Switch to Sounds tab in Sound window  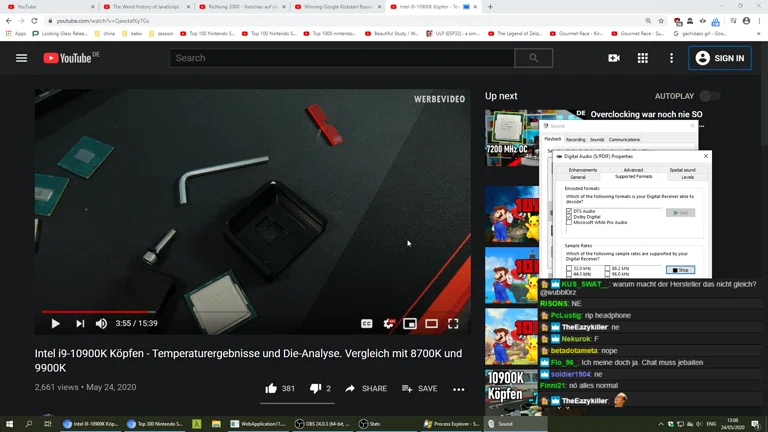click(597, 140)
